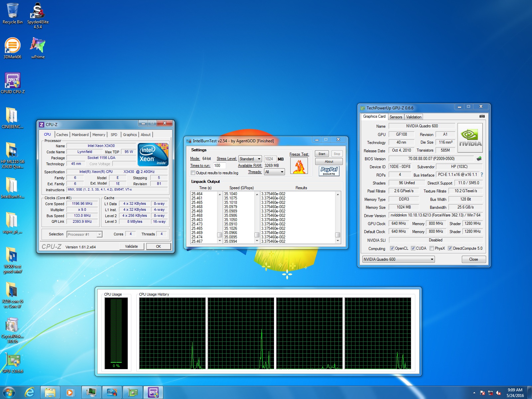Click the flame Freeze Test image
The height and width of the screenshot is (399, 532).
point(299,166)
